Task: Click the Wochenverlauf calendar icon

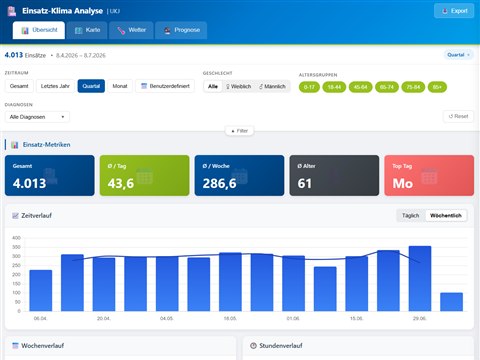Action: [15, 346]
